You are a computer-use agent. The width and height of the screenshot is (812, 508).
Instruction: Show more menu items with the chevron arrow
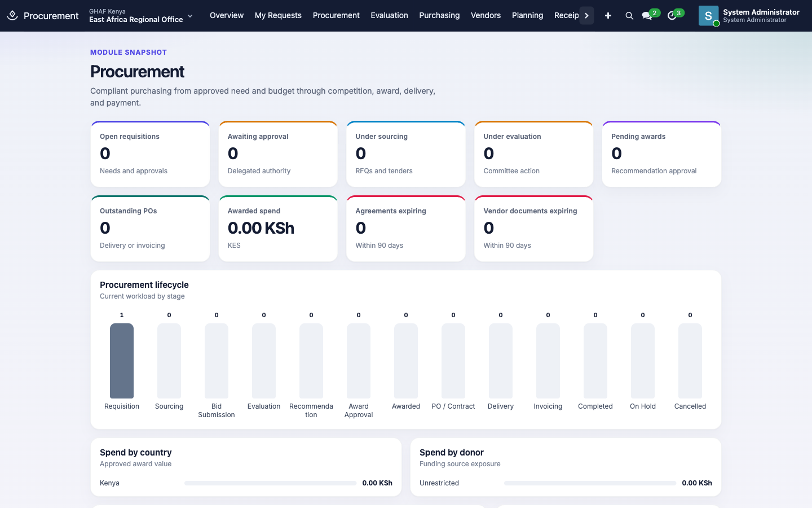pyautogui.click(x=586, y=16)
